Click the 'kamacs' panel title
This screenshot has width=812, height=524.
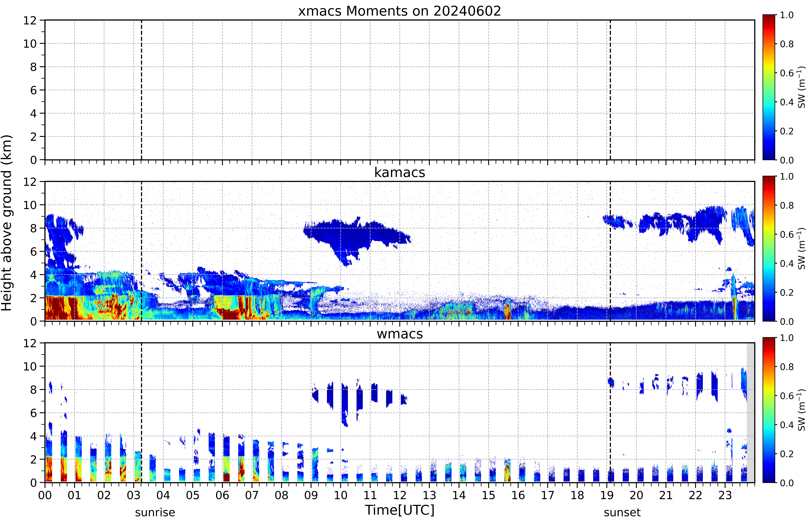(x=400, y=172)
